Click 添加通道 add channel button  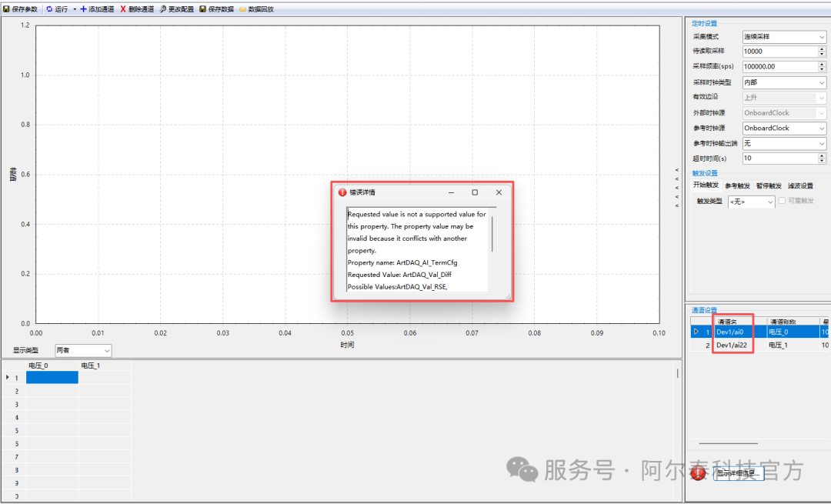tap(97, 9)
